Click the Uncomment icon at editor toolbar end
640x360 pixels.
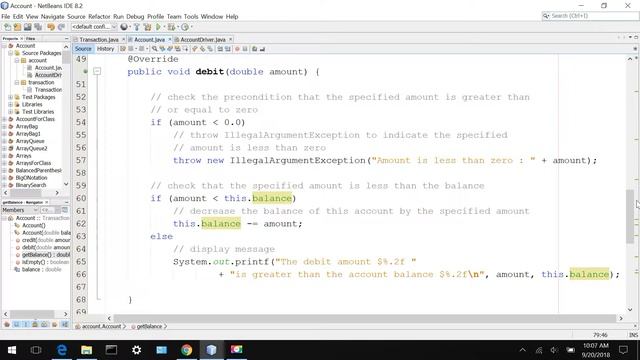coord(262,49)
